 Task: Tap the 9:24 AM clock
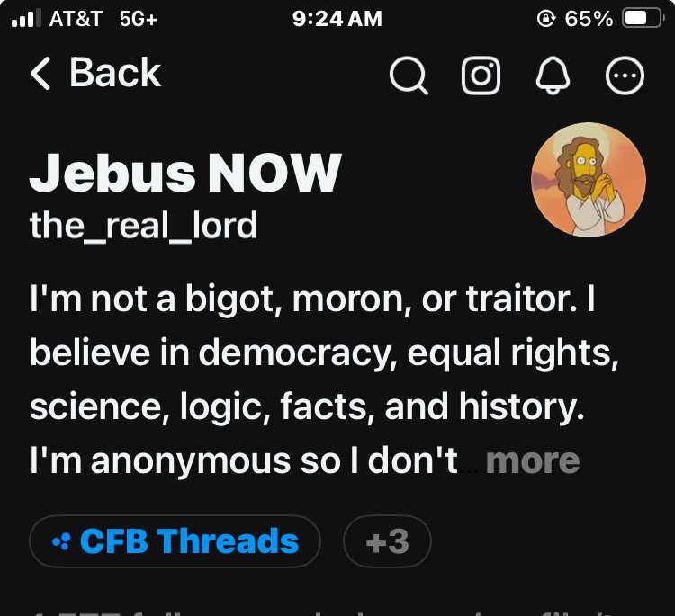click(x=337, y=18)
